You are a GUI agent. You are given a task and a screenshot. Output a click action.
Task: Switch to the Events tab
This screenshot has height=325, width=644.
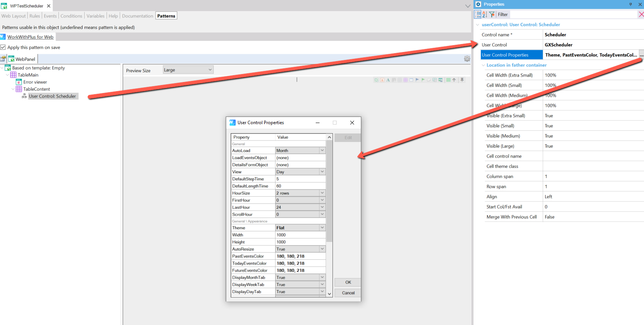50,16
